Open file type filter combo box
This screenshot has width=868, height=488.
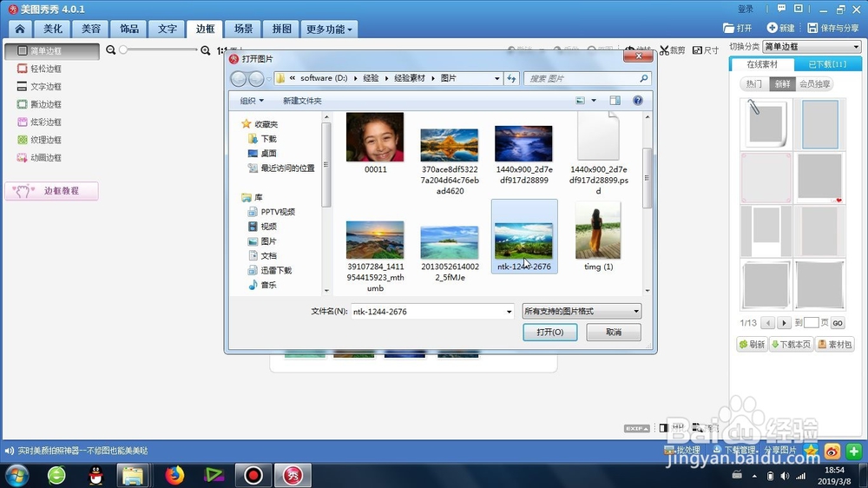pyautogui.click(x=582, y=312)
